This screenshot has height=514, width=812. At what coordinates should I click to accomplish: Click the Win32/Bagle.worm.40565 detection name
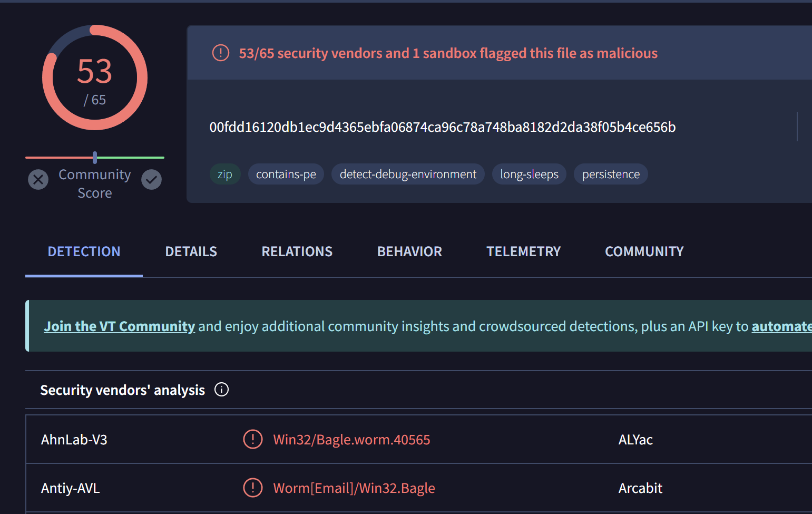click(x=351, y=440)
